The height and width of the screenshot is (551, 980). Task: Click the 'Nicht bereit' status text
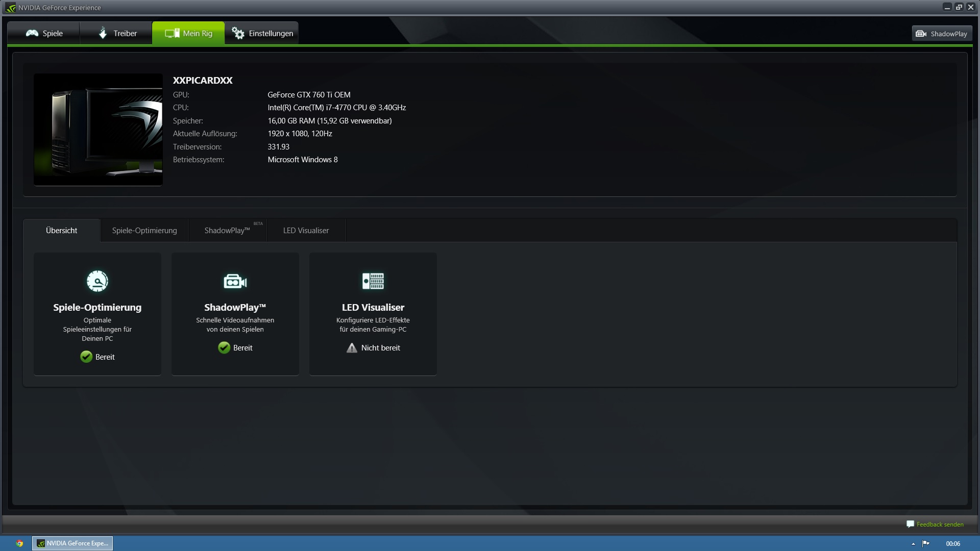[x=381, y=348]
